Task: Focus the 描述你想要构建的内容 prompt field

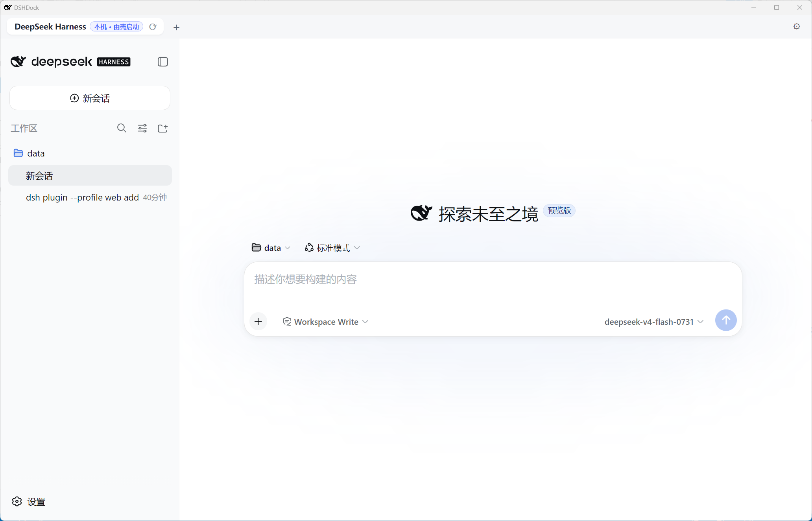Action: (493, 280)
